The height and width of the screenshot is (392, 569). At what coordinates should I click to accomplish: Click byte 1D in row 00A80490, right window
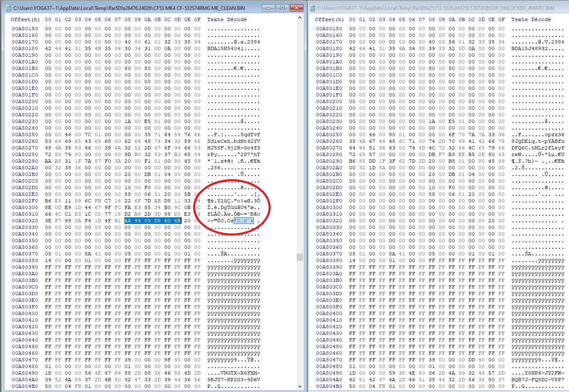click(352, 373)
